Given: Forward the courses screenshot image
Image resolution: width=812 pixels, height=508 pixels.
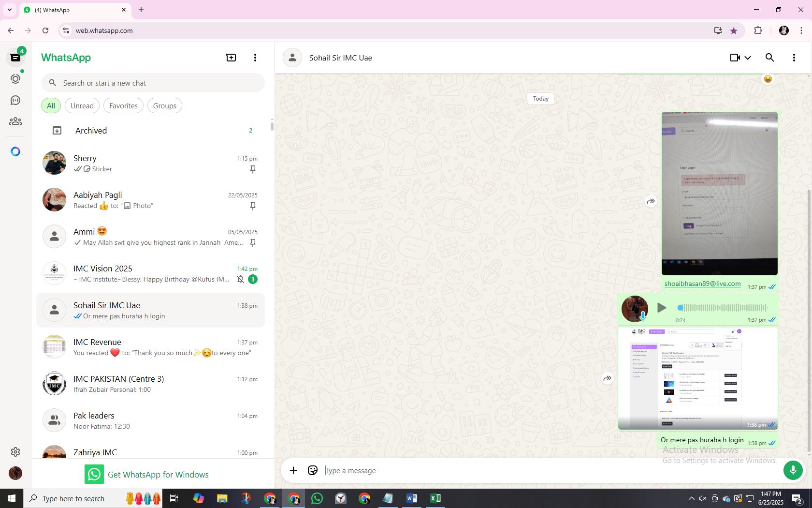Looking at the screenshot, I should (607, 378).
